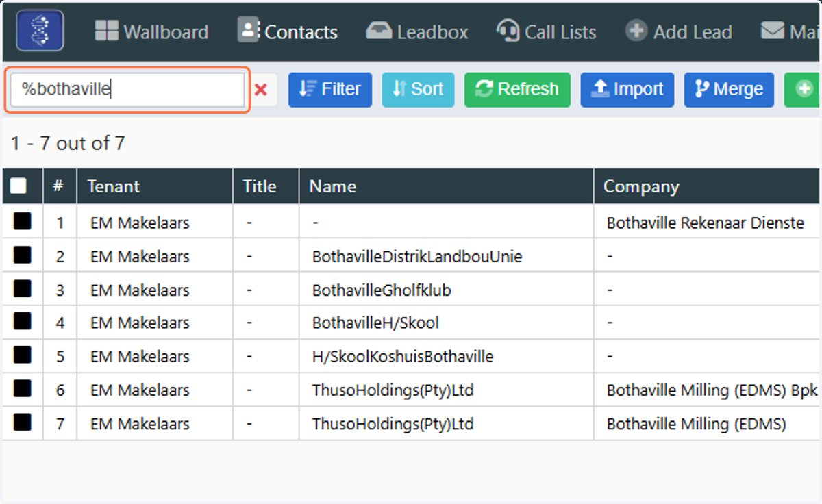Click ThusoHoldings(Pty)Ltd in row 6
822x504 pixels.
(x=393, y=390)
